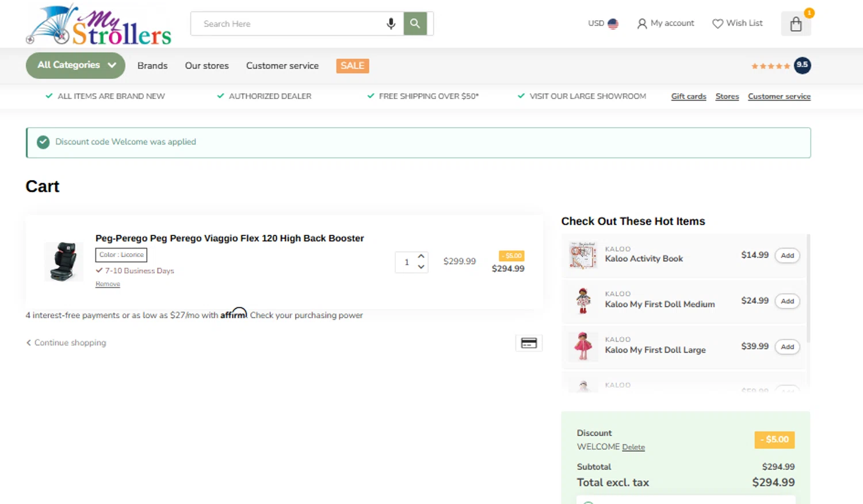Open the Our stores menu
Screen dimensions: 863x504
pos(207,66)
